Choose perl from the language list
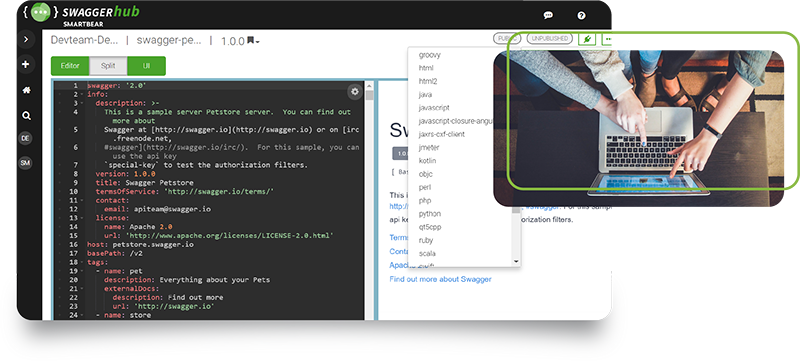 (425, 187)
